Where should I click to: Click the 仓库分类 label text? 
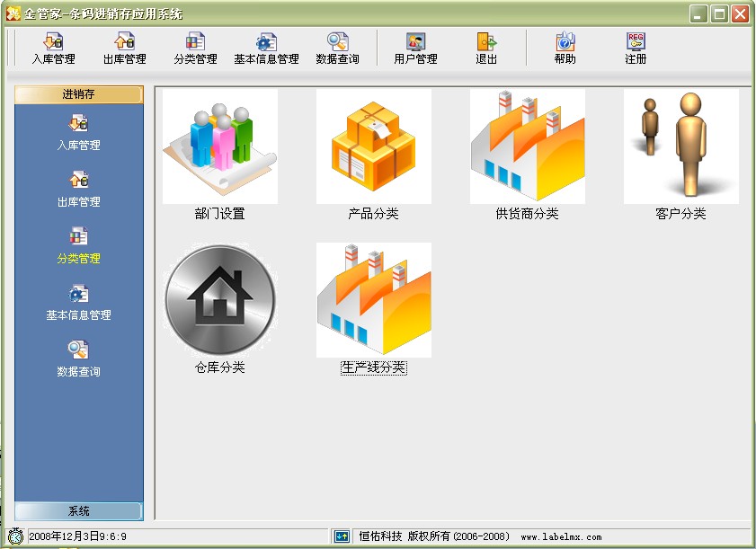(x=220, y=367)
